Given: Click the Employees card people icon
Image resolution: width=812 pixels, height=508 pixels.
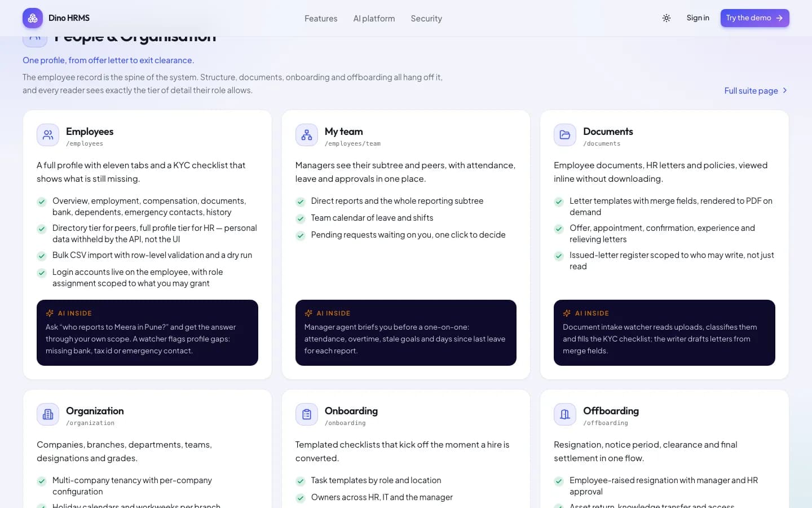Looking at the screenshot, I should coord(48,135).
